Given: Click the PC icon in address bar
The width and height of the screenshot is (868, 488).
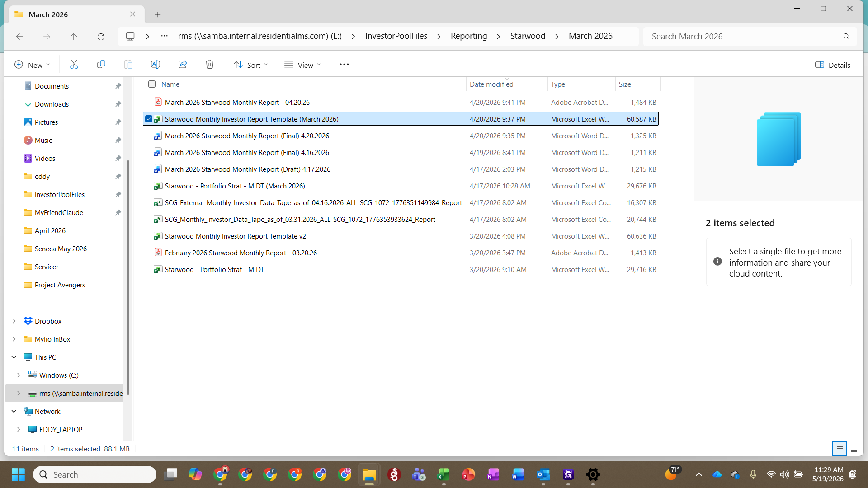Looking at the screenshot, I should [130, 36].
